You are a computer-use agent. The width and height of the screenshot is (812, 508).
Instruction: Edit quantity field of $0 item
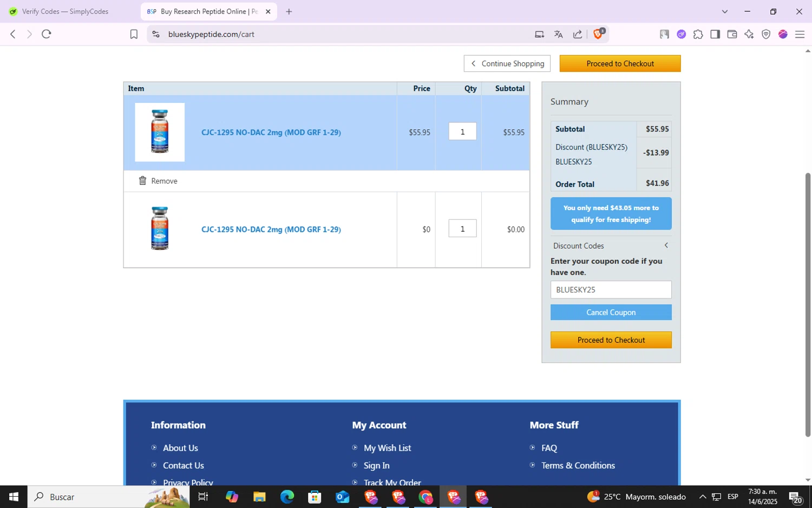(462, 229)
